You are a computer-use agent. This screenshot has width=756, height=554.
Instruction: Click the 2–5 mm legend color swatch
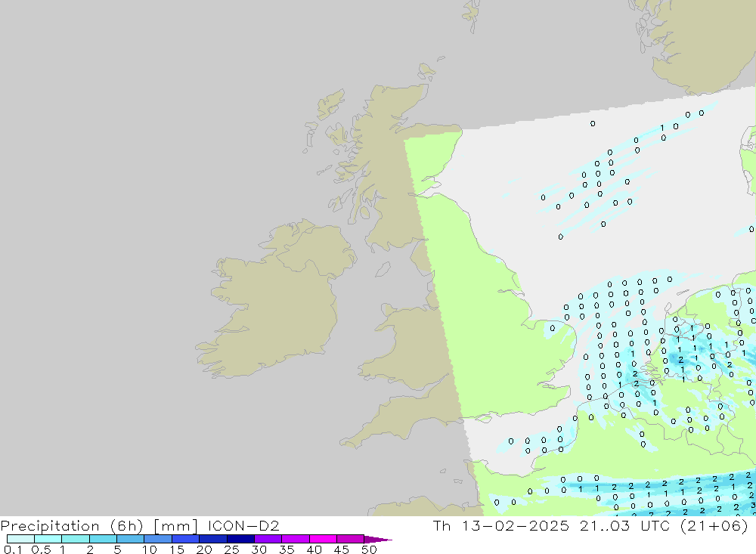click(x=103, y=539)
